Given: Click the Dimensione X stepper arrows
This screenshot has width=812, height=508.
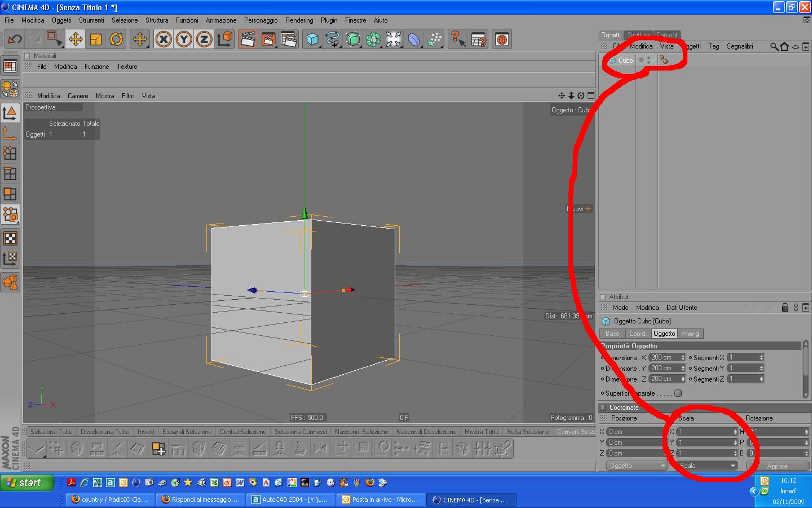Looking at the screenshot, I should pyautogui.click(x=683, y=357).
